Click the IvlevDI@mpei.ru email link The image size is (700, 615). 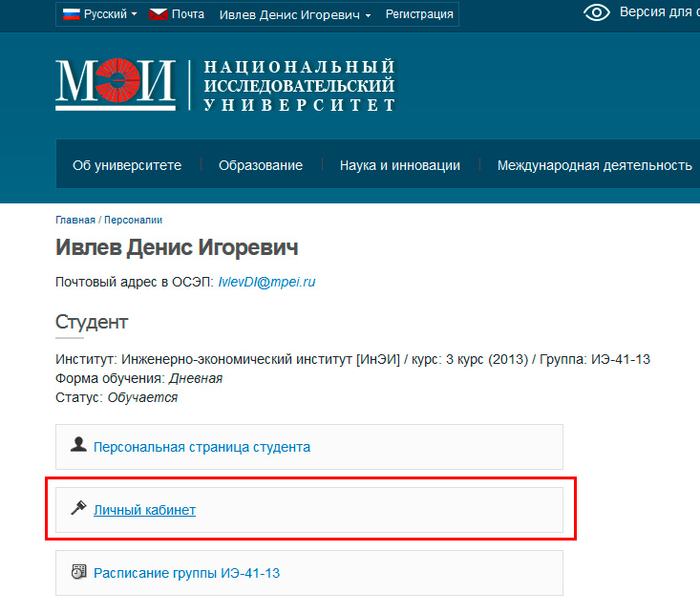point(266,282)
